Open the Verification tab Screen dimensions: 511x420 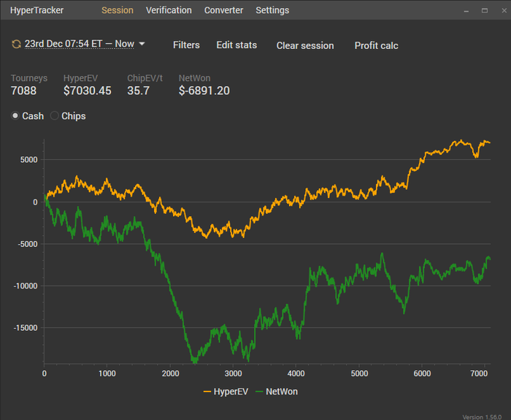(169, 10)
